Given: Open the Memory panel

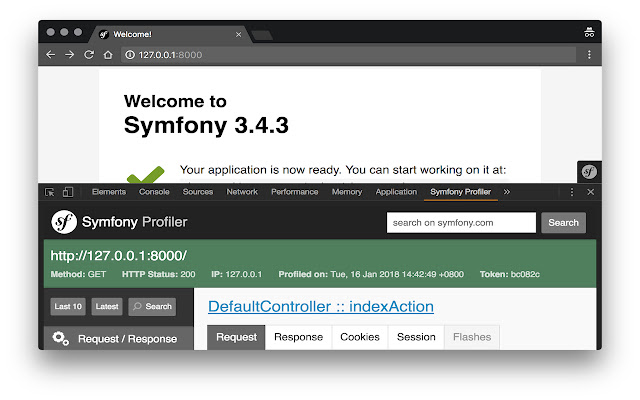Looking at the screenshot, I should [x=347, y=192].
